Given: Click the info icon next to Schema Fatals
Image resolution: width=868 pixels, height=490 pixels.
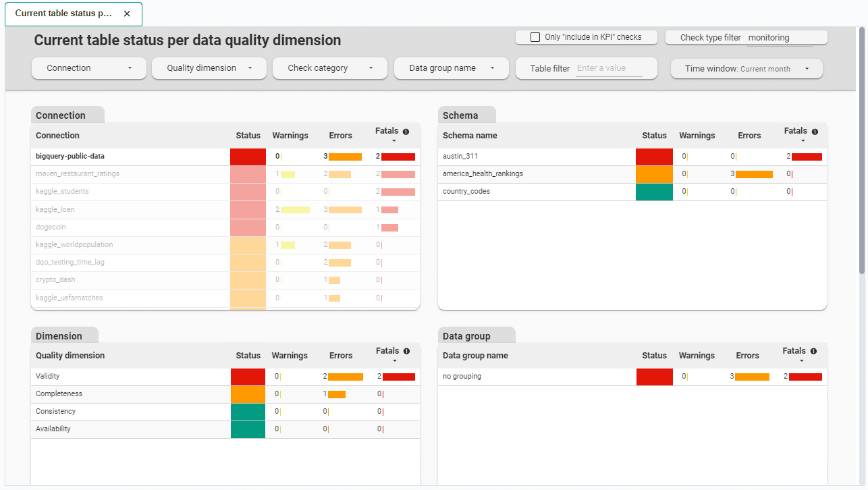Looking at the screenshot, I should (x=815, y=132).
